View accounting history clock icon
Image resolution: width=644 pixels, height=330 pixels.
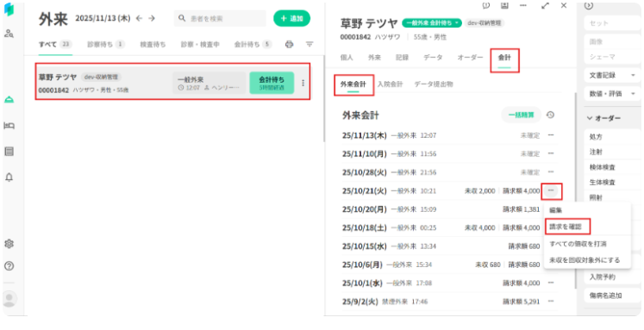pyautogui.click(x=550, y=115)
